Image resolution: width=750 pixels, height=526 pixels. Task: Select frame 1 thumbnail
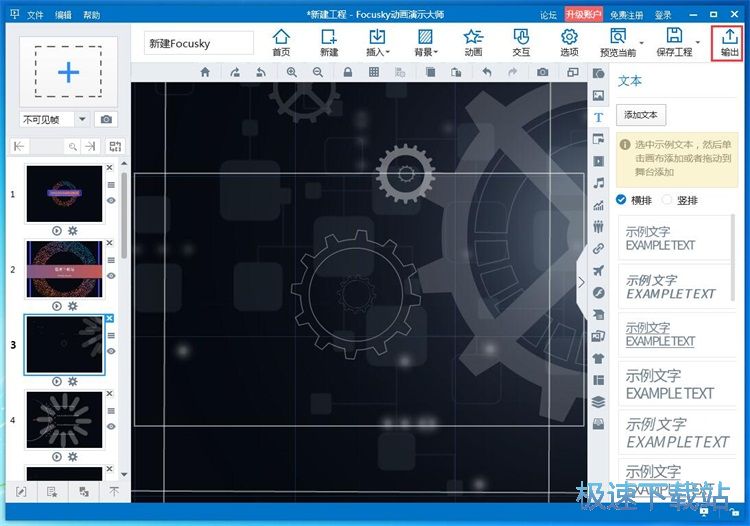(x=64, y=194)
